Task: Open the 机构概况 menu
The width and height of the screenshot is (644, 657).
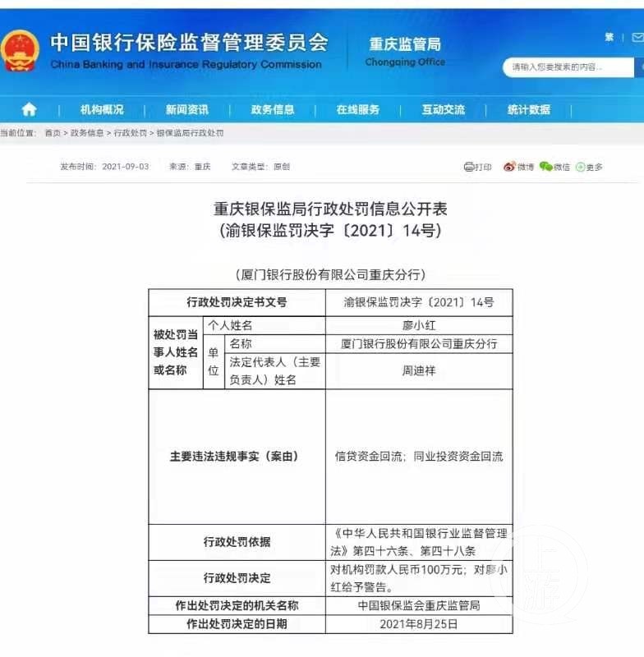Action: [x=102, y=110]
